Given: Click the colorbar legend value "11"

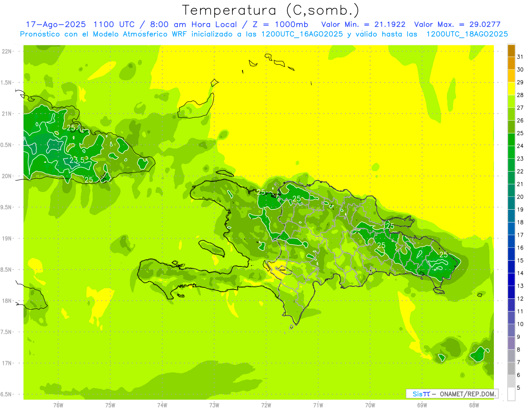Looking at the screenshot, I should [520, 311].
